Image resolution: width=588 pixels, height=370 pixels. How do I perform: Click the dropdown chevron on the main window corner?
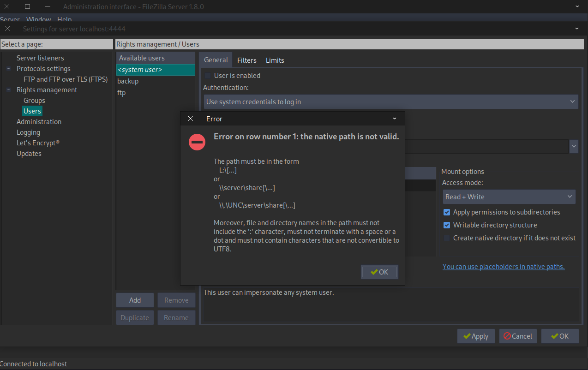pos(577,6)
